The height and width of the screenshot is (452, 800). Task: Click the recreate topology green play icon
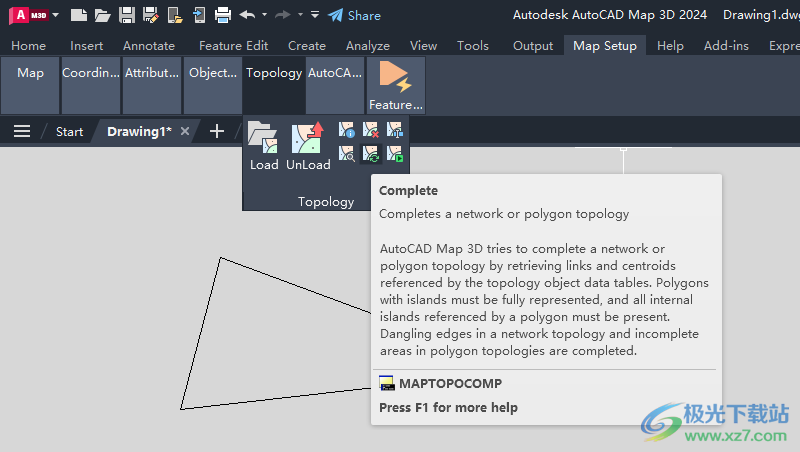(x=395, y=154)
